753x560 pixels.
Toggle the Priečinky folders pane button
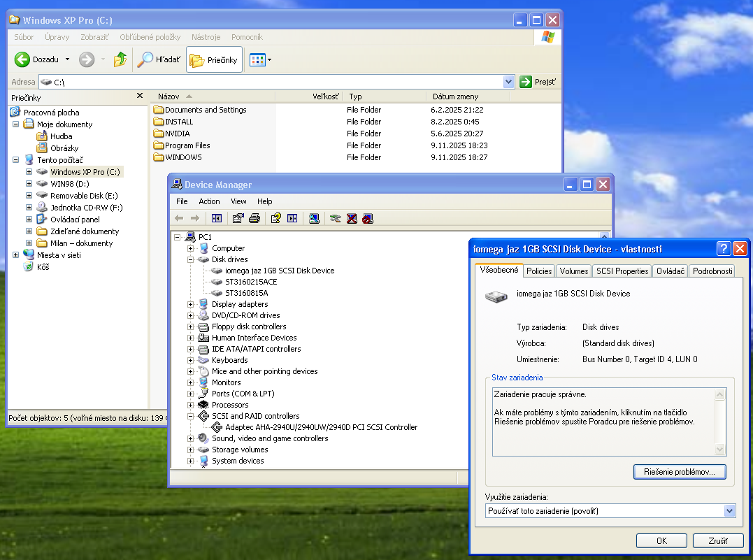[x=214, y=60]
